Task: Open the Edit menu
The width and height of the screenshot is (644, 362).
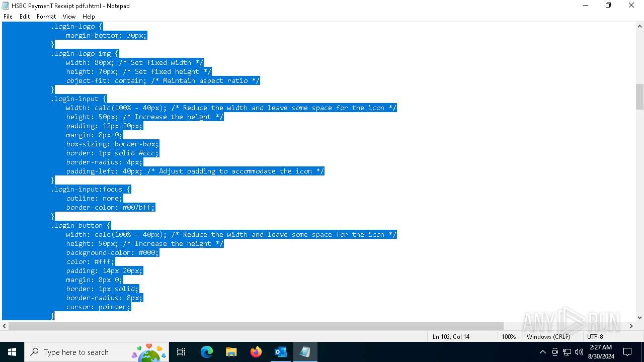Action: (x=25, y=17)
